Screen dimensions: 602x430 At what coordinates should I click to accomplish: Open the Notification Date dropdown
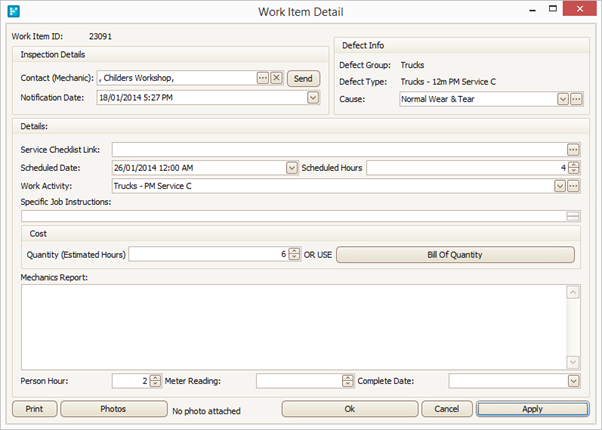pos(312,98)
